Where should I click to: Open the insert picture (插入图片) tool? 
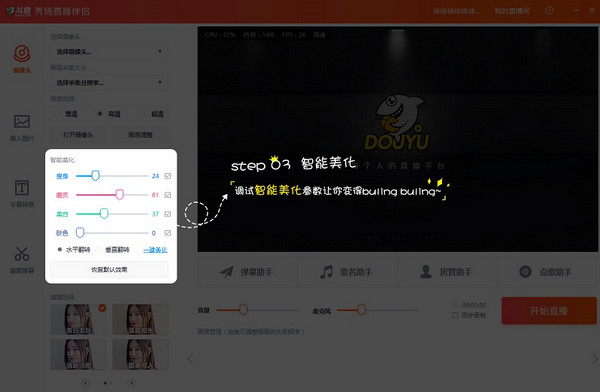click(22, 128)
